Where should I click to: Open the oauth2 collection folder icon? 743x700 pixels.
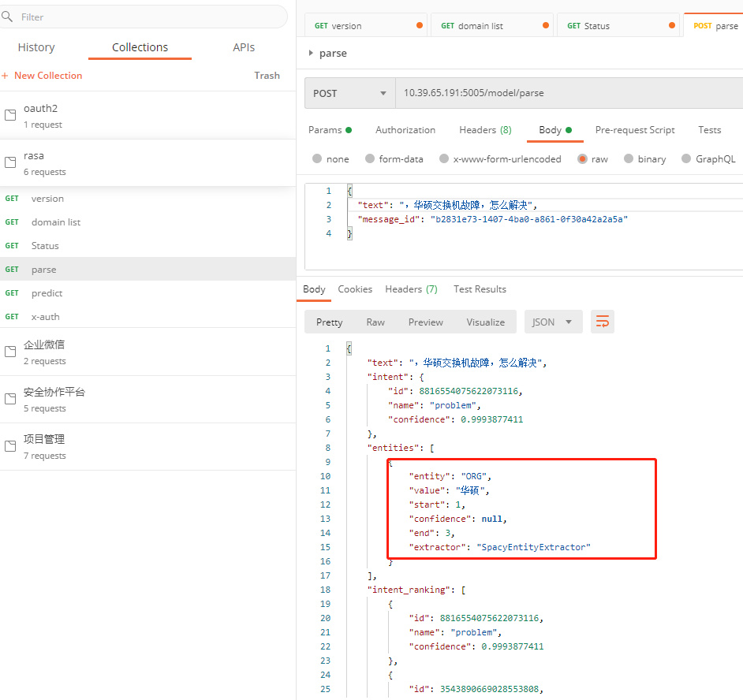(10, 115)
